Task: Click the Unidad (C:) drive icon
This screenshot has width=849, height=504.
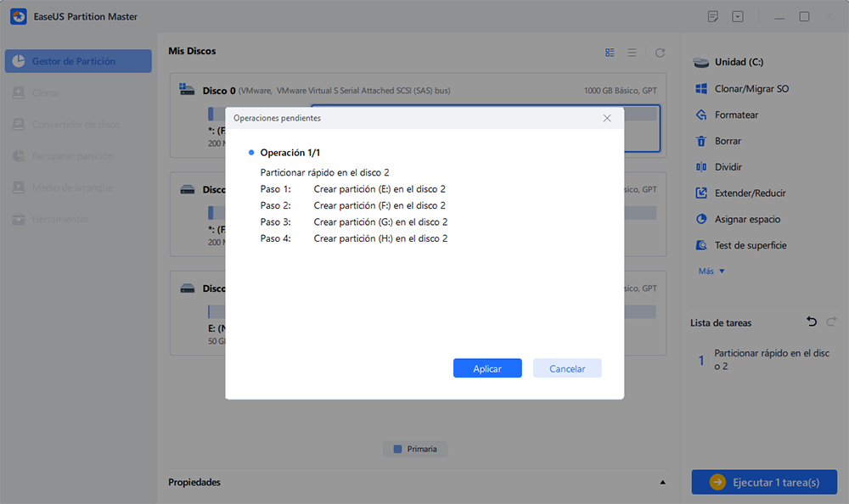Action: click(701, 62)
